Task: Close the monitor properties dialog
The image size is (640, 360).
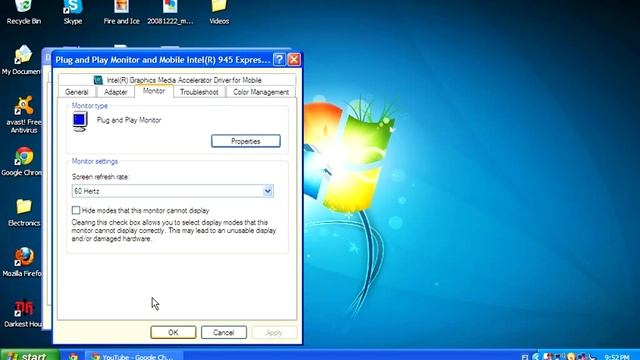Action: click(294, 60)
